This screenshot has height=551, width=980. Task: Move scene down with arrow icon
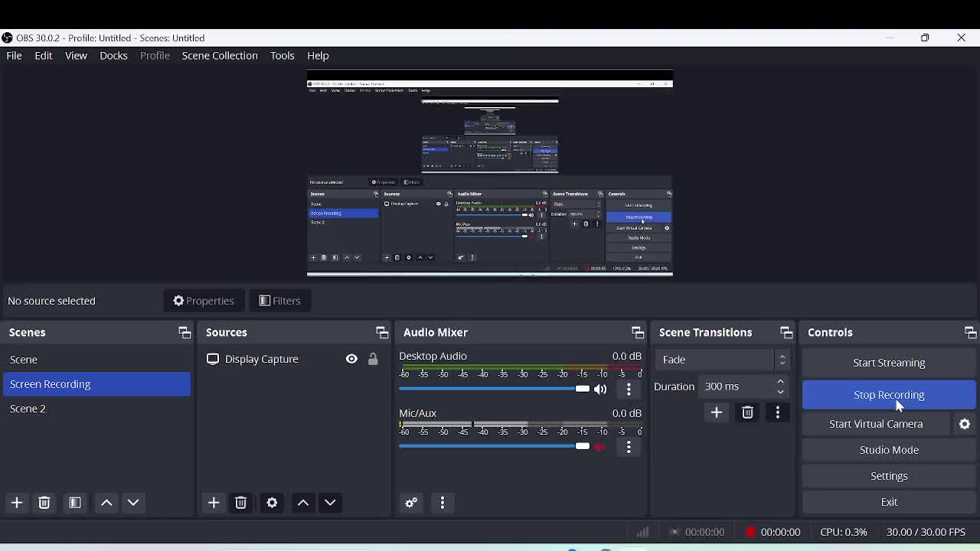[133, 503]
